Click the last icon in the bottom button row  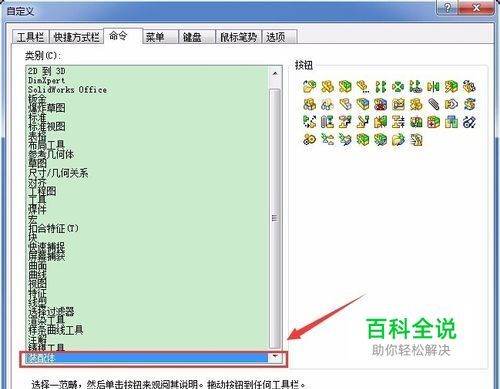coord(416,139)
